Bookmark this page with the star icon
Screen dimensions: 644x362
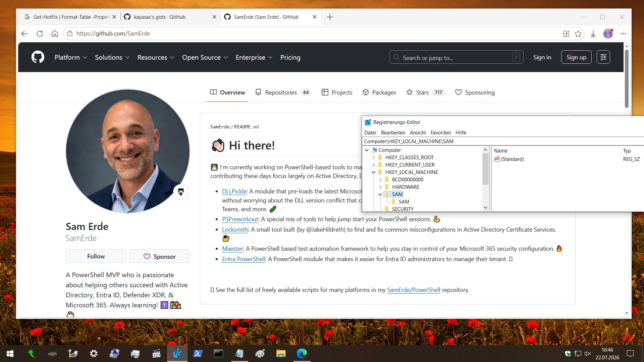578,34
